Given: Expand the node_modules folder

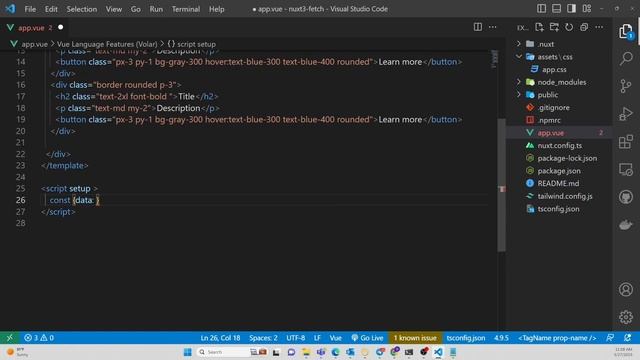Looking at the screenshot, I should pyautogui.click(x=559, y=82).
